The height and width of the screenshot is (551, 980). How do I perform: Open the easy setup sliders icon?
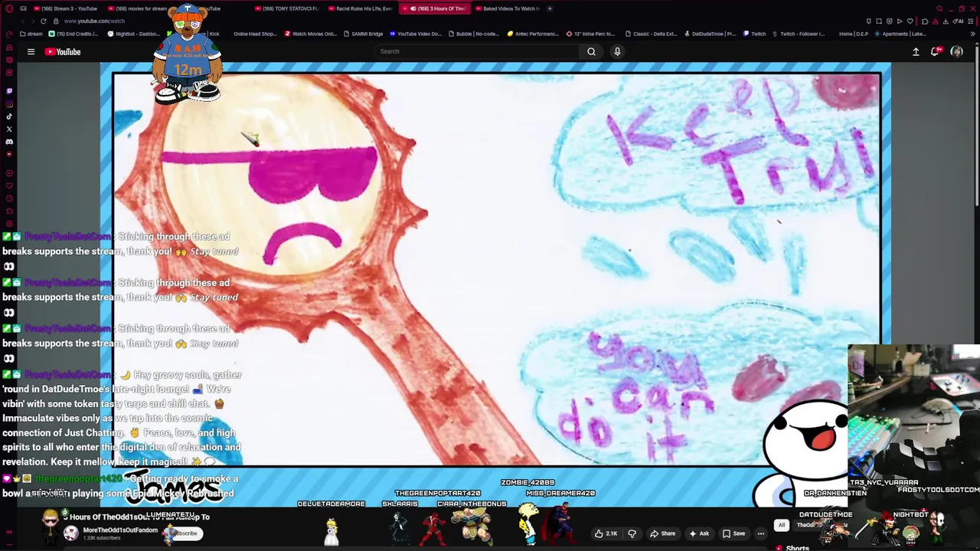[x=971, y=21]
